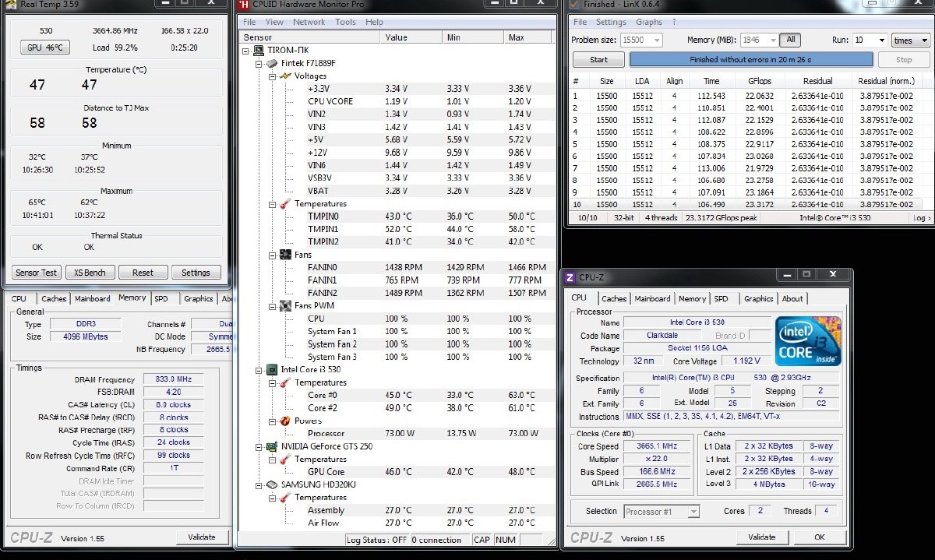Click the Fintek F71889F chip icon
The width and height of the screenshot is (935, 560).
272,63
